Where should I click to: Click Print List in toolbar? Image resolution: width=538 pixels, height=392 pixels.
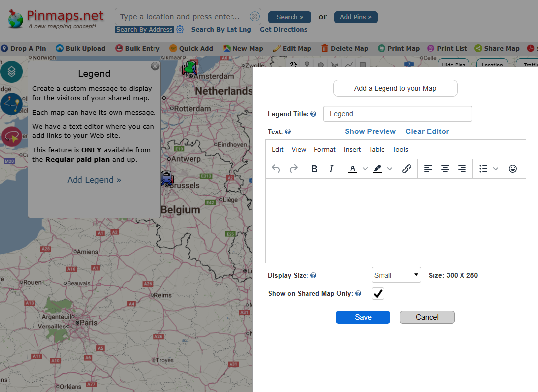click(447, 48)
